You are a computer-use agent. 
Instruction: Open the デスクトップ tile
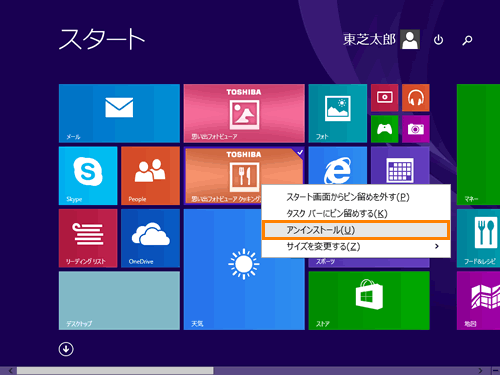(119, 300)
